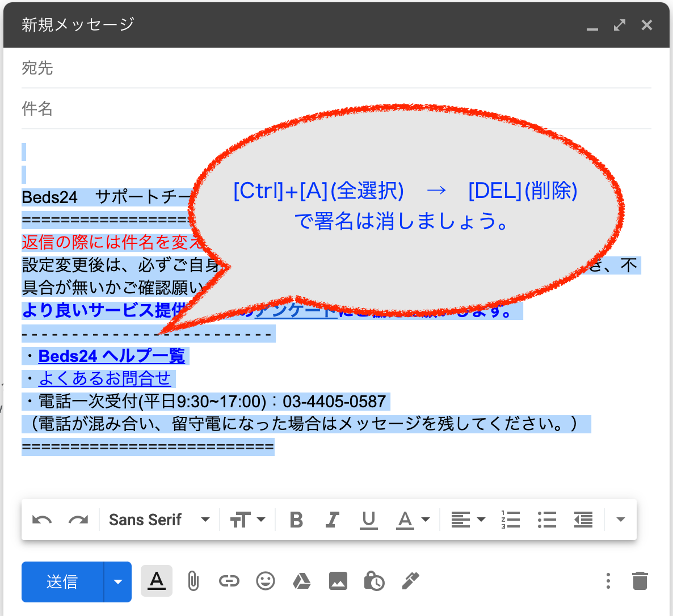Toggle confidential mode lock-clock icon

[x=374, y=581]
